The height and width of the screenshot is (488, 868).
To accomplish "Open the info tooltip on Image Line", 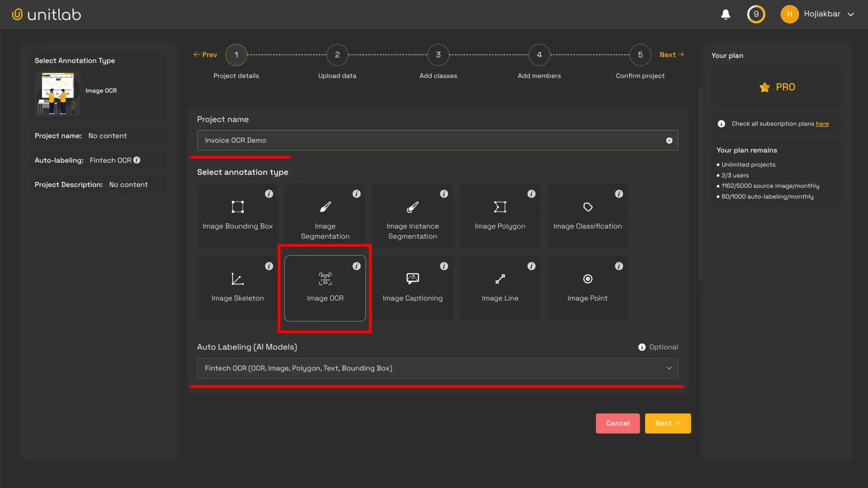I will pos(532,266).
